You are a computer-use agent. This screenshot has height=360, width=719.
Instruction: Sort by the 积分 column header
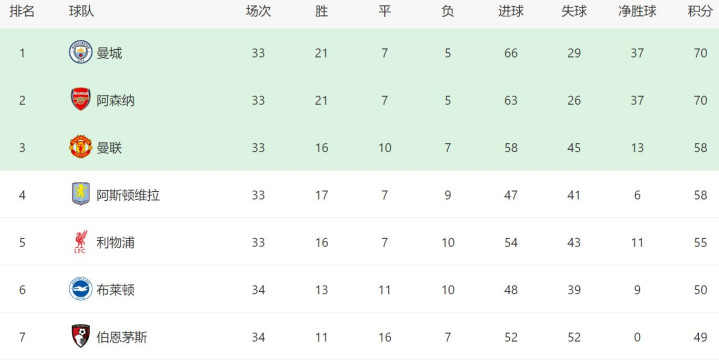700,12
